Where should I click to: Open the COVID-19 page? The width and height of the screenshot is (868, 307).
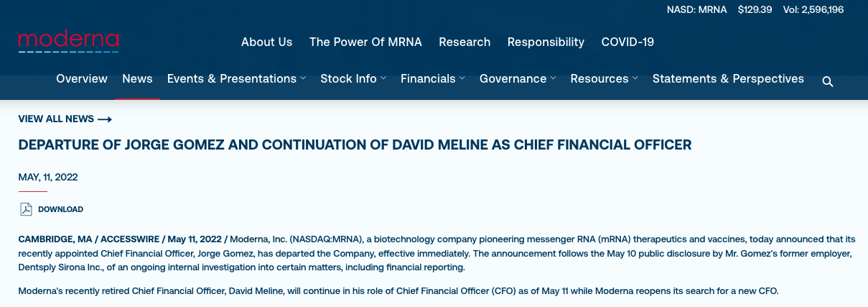pos(627,42)
